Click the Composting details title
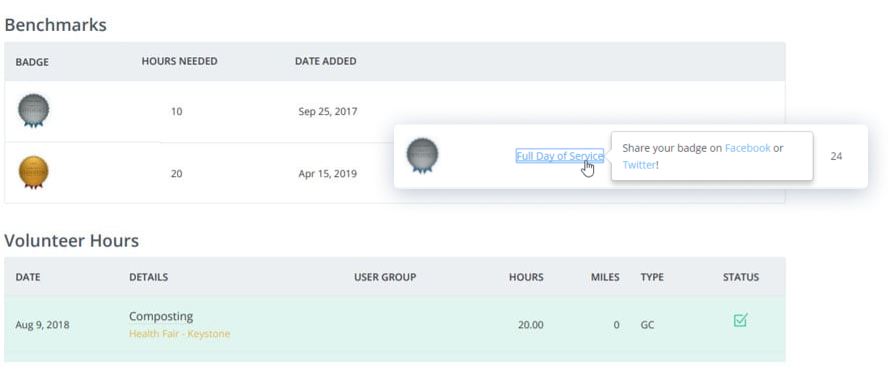 point(161,316)
